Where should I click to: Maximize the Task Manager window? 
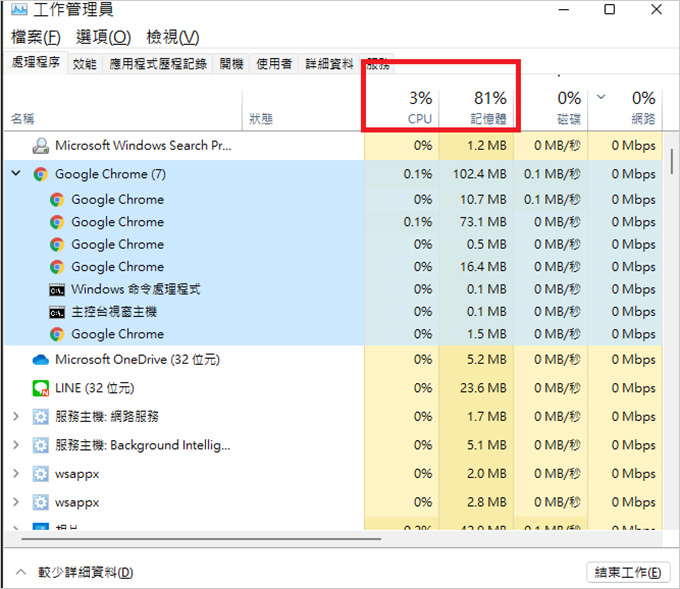coord(610,9)
